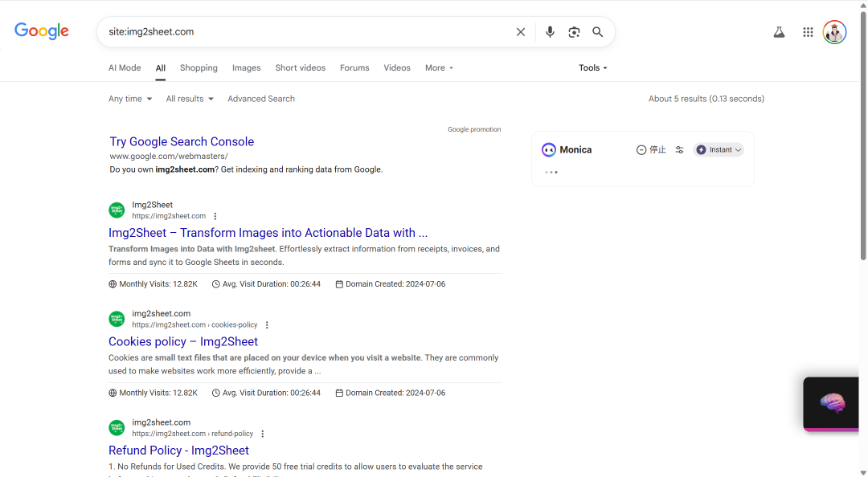The width and height of the screenshot is (868, 477).
Task: Open the Any time filter dropdown
Action: tap(130, 99)
